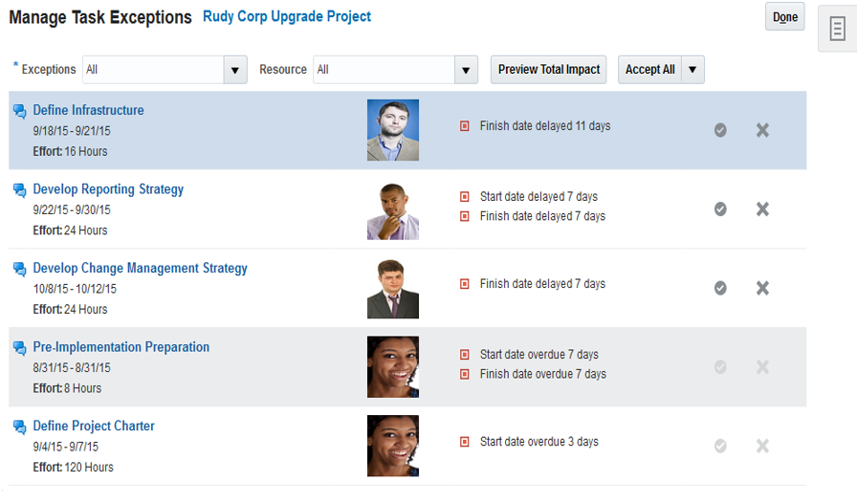Accept Develop Change Management Strategy exception
Screen dimensions: 857x504
720,288
